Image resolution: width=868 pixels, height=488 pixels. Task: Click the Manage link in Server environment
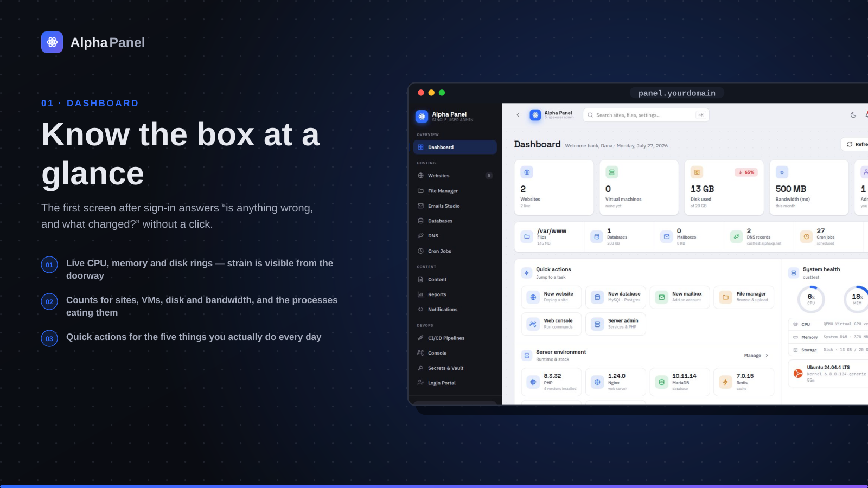click(752, 356)
